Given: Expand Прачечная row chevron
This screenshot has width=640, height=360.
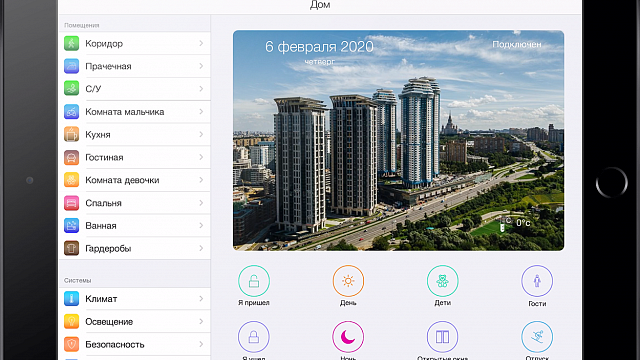Looking at the screenshot, I should coord(201,66).
